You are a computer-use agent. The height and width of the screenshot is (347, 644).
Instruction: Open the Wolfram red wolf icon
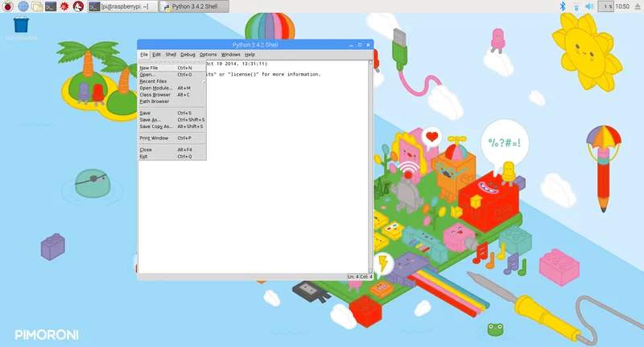(x=77, y=6)
